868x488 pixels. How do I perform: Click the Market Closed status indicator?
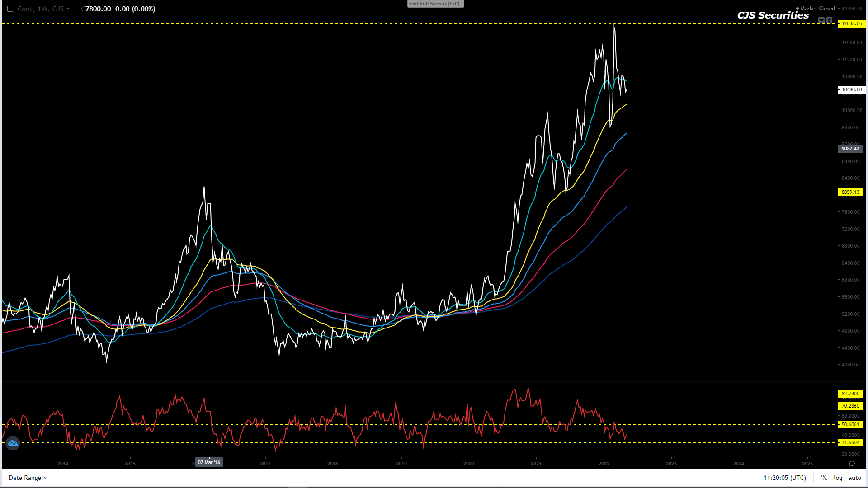817,9
